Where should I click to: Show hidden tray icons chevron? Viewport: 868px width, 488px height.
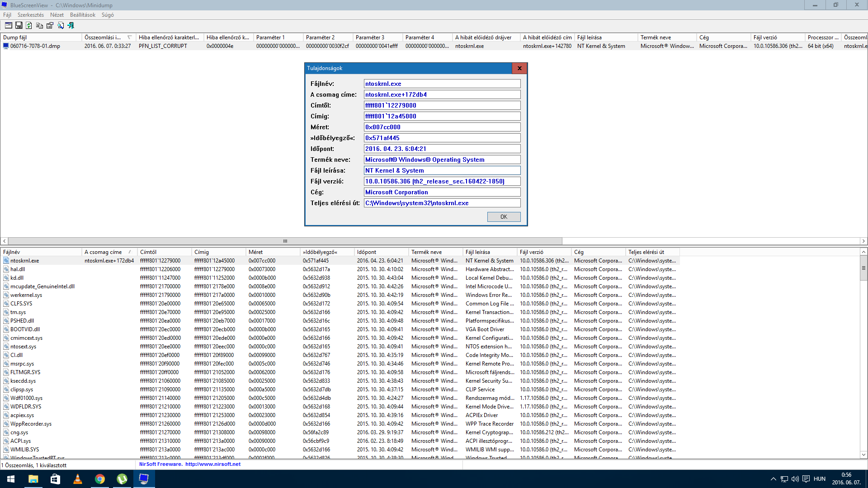pyautogui.click(x=773, y=479)
